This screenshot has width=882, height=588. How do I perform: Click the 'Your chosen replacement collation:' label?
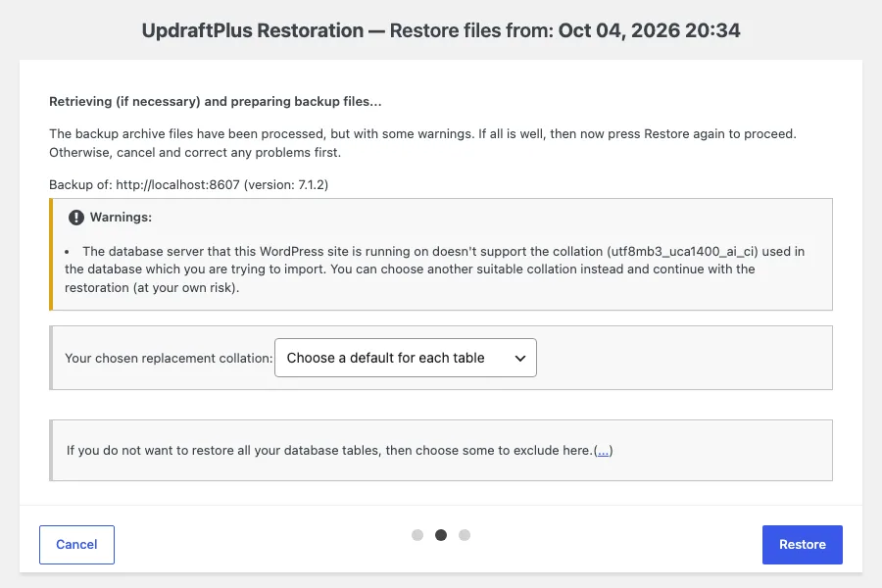(169, 358)
